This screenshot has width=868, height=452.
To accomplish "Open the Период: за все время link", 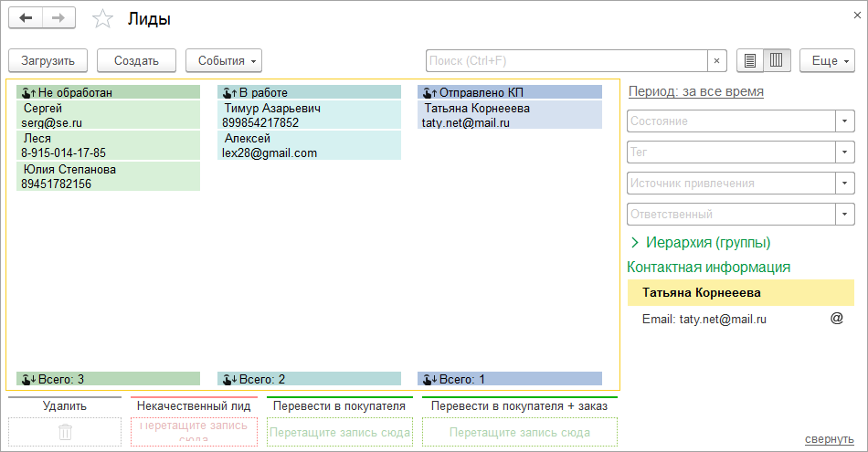I will pyautogui.click(x=695, y=91).
